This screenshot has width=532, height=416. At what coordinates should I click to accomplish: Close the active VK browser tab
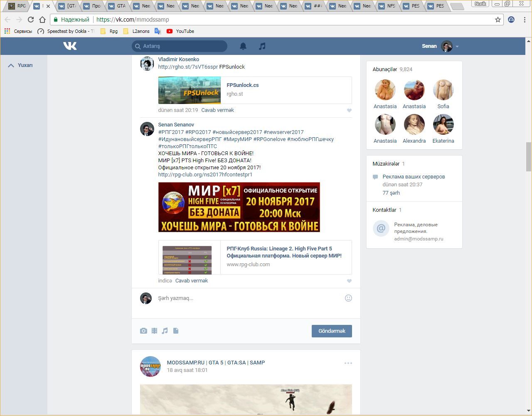click(x=48, y=6)
